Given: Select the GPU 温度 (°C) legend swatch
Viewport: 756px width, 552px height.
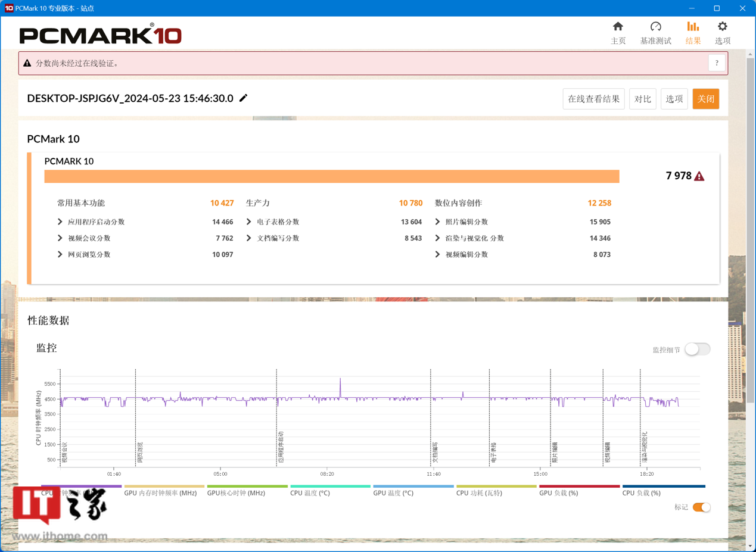Looking at the screenshot, I should [413, 486].
